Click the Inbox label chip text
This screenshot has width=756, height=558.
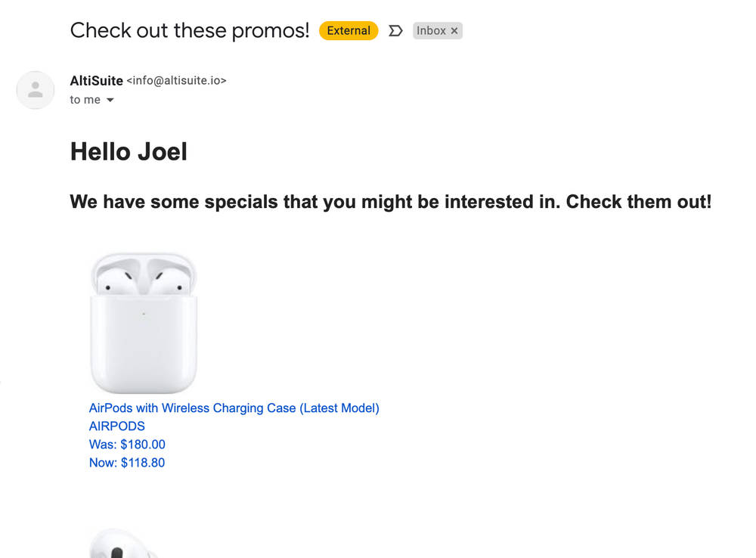tap(431, 31)
